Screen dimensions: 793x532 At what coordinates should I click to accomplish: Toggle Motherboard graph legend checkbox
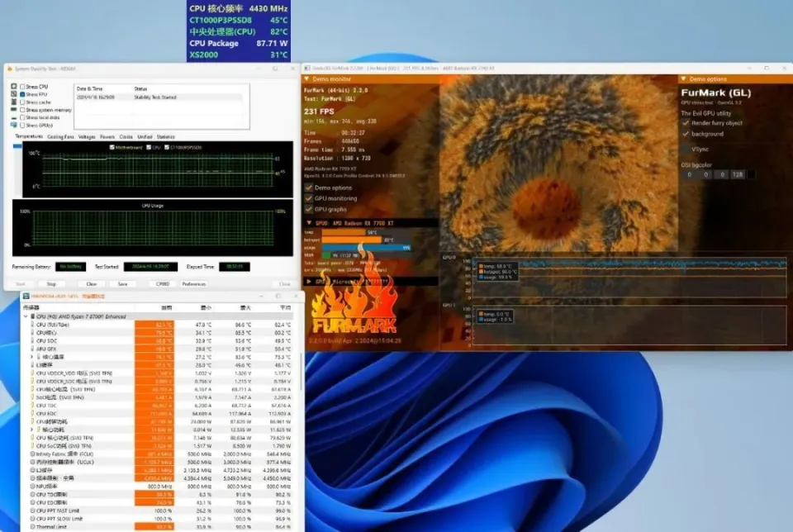coord(112,147)
